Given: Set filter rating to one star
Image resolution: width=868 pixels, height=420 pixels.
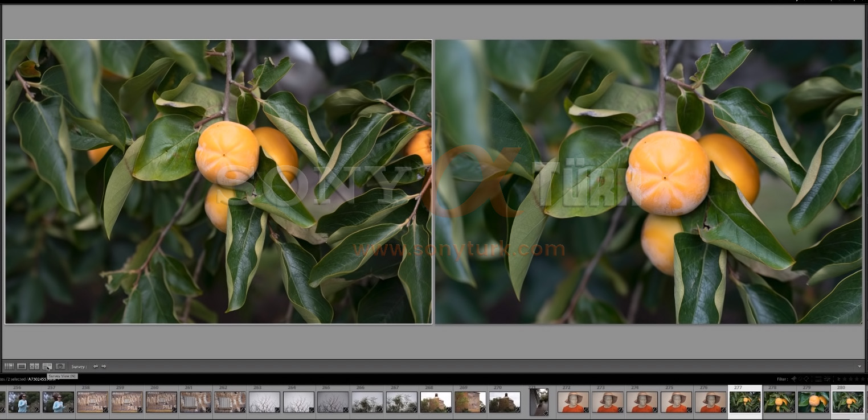Looking at the screenshot, I should point(845,379).
